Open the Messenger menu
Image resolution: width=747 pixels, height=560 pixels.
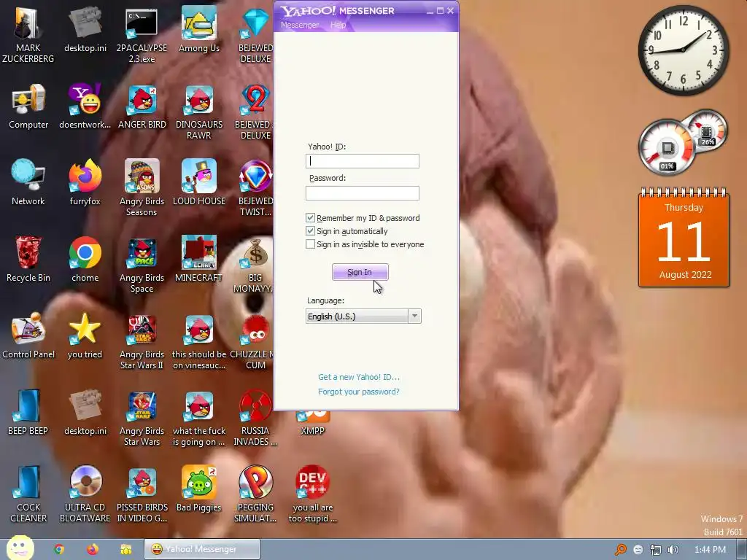coord(300,25)
